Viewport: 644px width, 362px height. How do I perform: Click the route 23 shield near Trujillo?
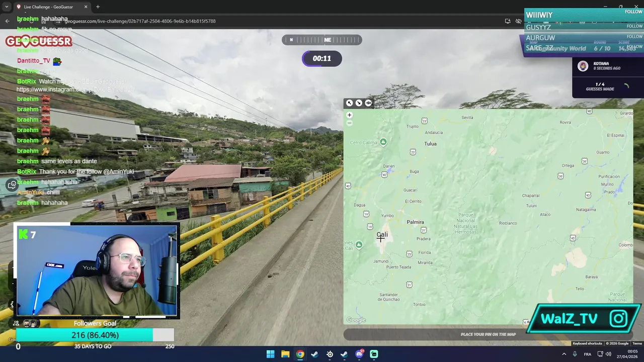pos(424,121)
